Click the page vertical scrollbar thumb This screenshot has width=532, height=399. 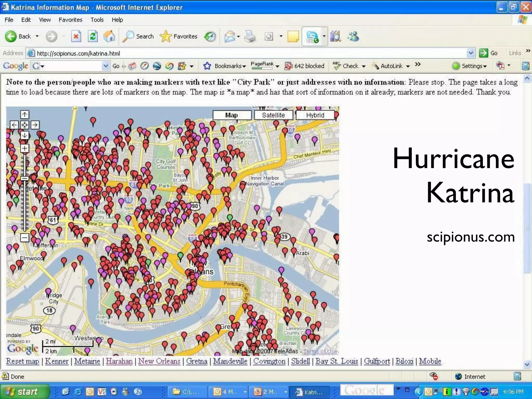tap(527, 228)
